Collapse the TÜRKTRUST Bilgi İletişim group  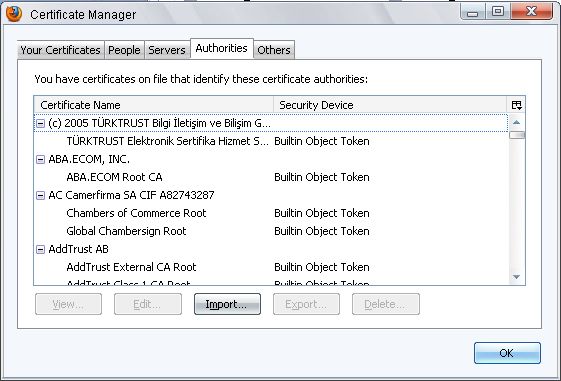coord(40,123)
